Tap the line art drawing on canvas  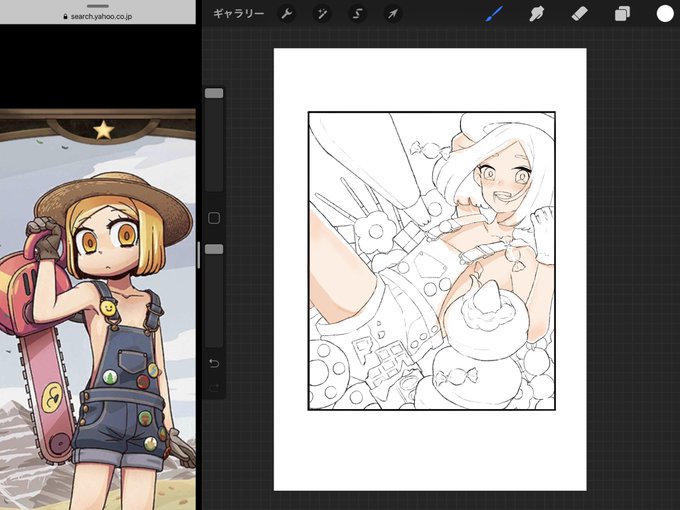(432, 261)
